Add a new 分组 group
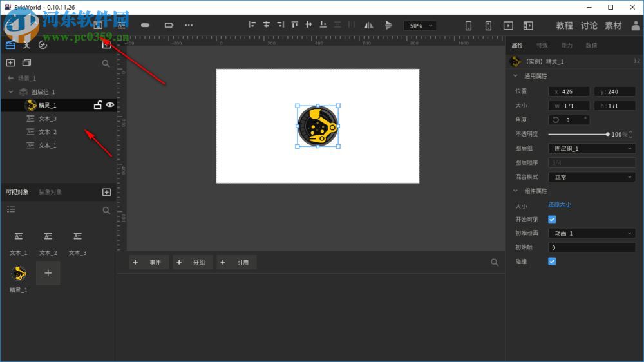Screen dimensions: 644x362 pyautogui.click(x=193, y=262)
